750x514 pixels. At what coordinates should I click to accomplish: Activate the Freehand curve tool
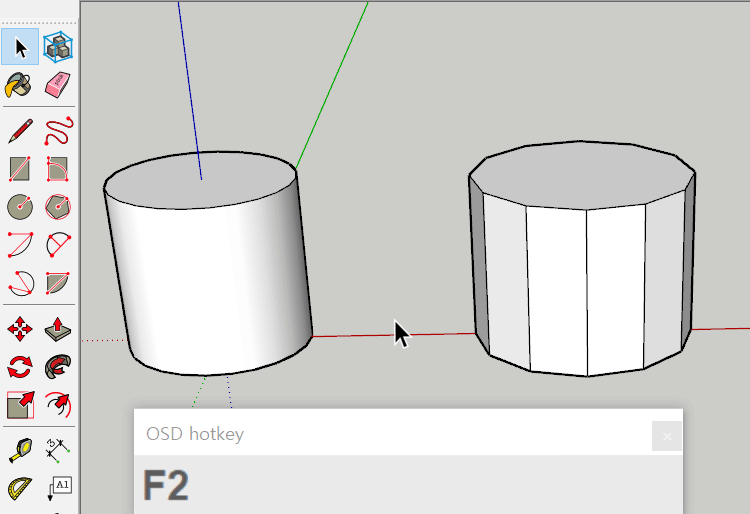(58, 131)
